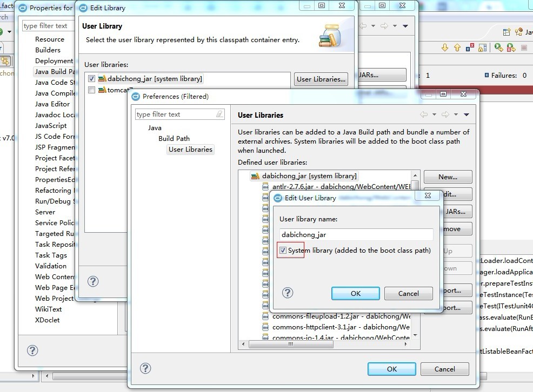Clear the Preferences filter text icon

click(220, 114)
